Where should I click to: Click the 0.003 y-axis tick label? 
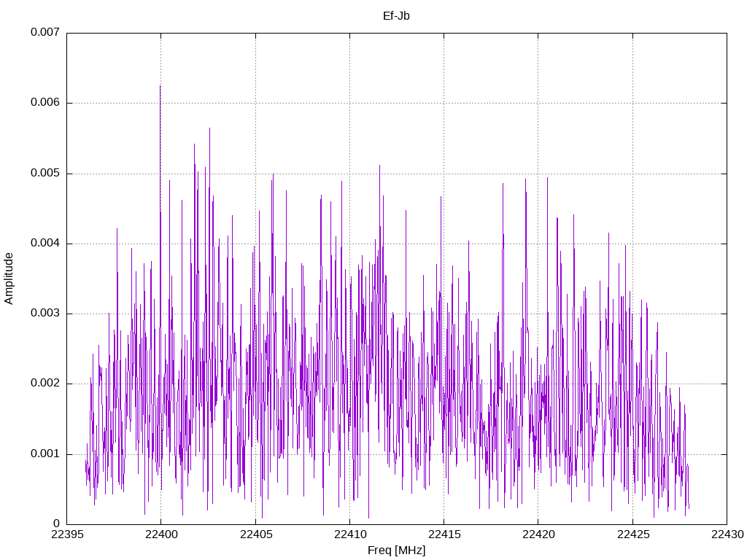point(45,313)
